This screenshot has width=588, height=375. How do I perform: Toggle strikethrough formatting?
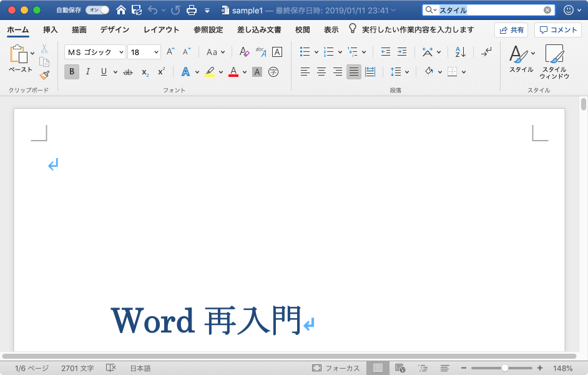(128, 72)
